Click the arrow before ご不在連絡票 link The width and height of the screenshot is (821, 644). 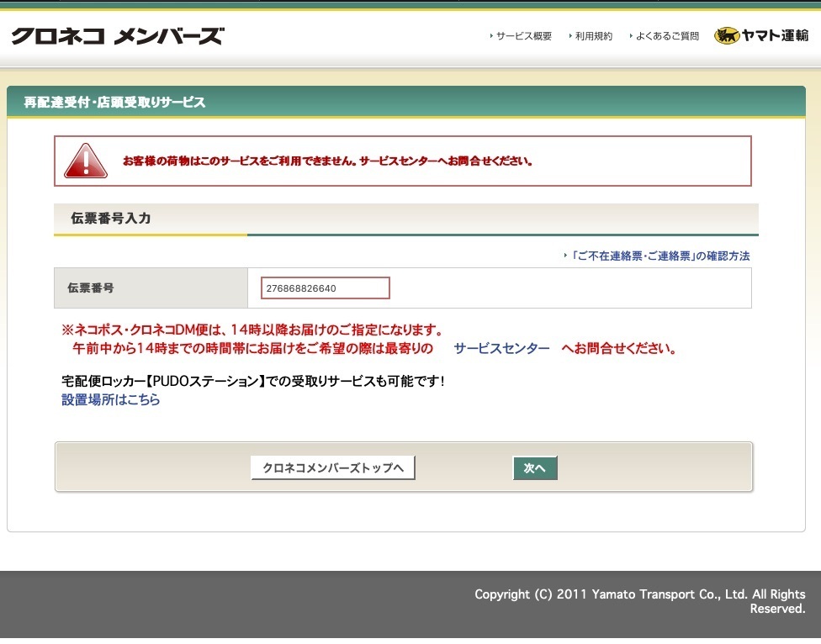(565, 256)
